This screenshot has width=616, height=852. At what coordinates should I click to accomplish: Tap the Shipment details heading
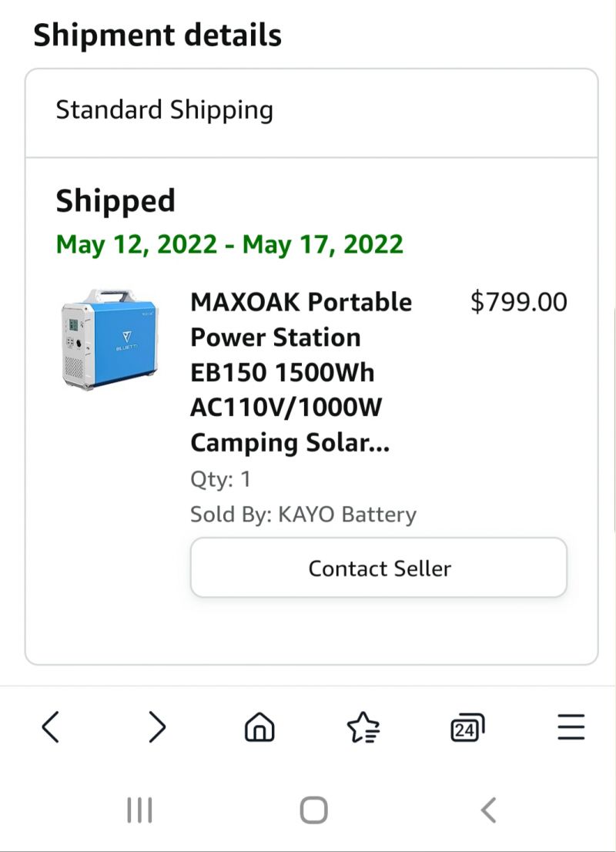click(158, 35)
